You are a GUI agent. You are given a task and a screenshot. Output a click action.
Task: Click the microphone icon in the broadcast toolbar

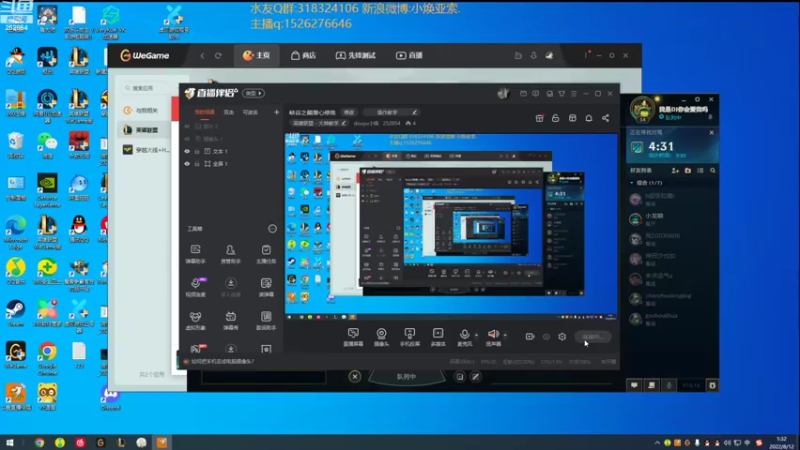464,334
